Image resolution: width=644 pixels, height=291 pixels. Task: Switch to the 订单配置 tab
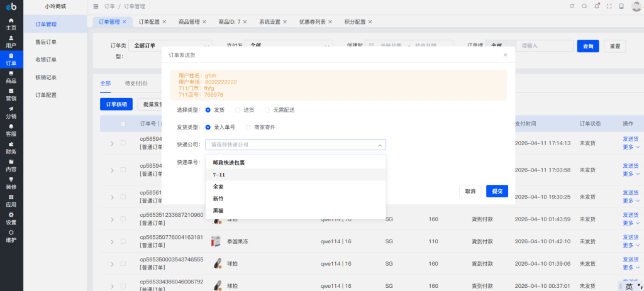point(149,22)
